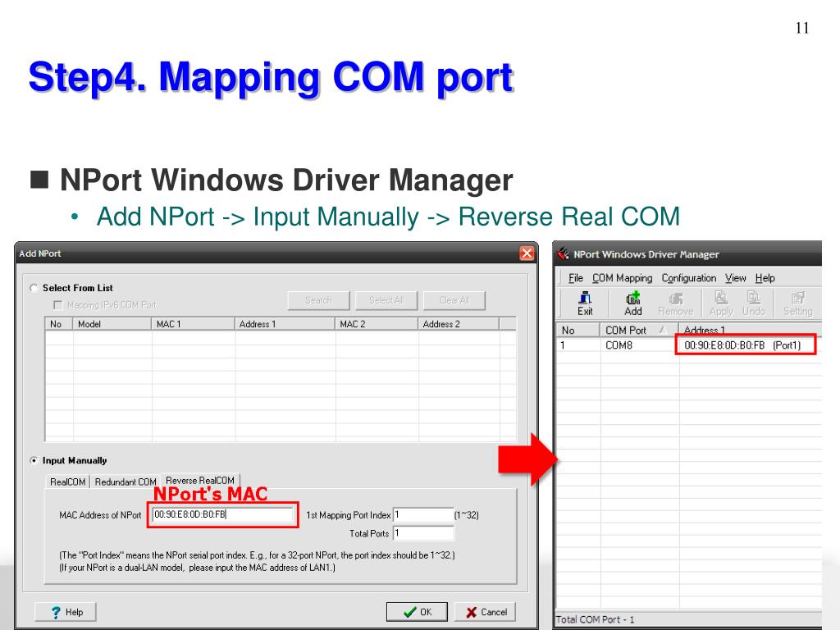Click the Select All button
This screenshot has height=630, width=840.
[386, 300]
